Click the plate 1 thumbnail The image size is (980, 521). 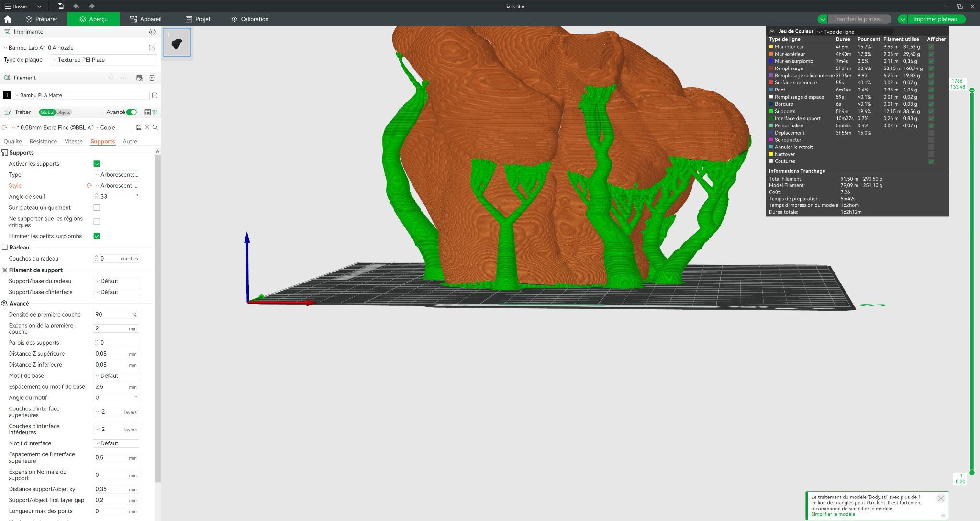click(x=177, y=42)
